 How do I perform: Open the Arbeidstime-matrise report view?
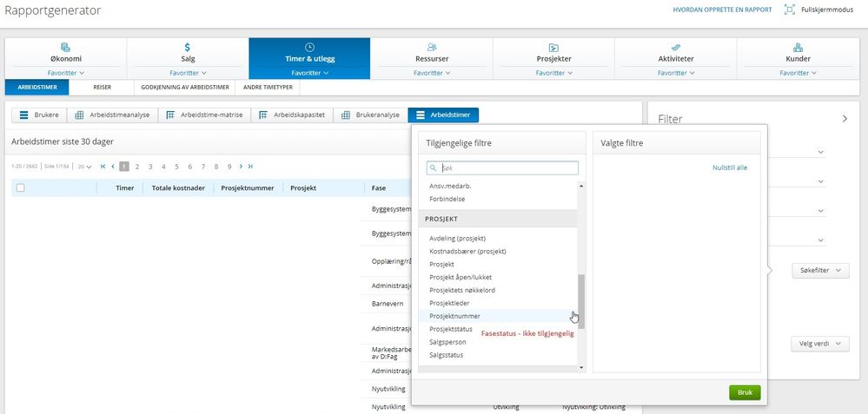click(x=204, y=115)
